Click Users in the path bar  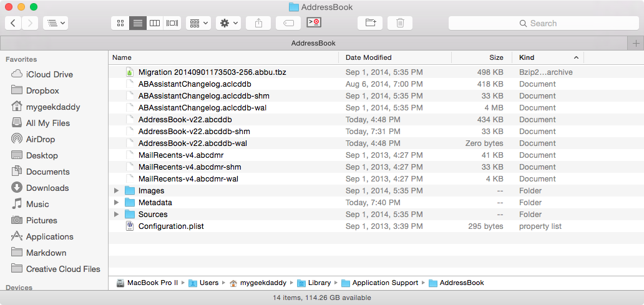pyautogui.click(x=204, y=283)
